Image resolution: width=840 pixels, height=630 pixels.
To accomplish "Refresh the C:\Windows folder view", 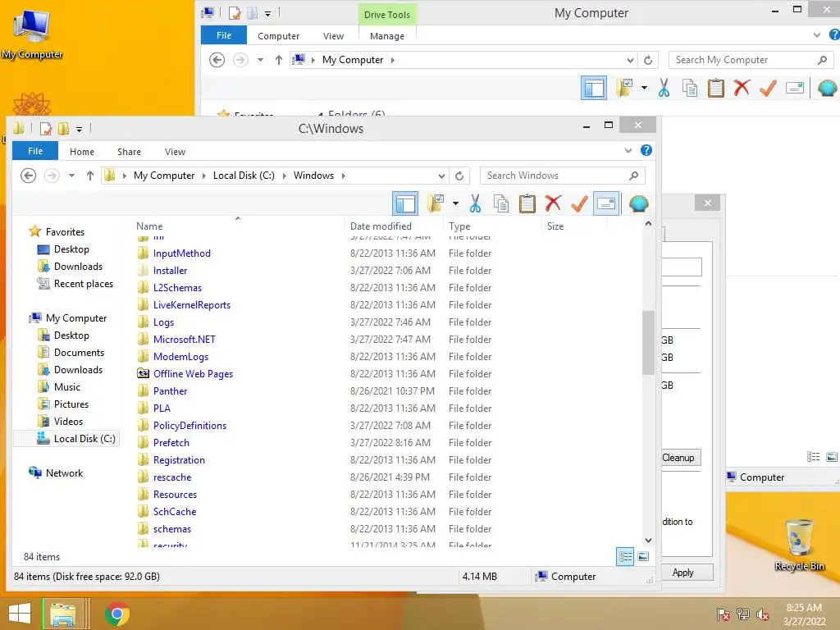I will (x=459, y=176).
